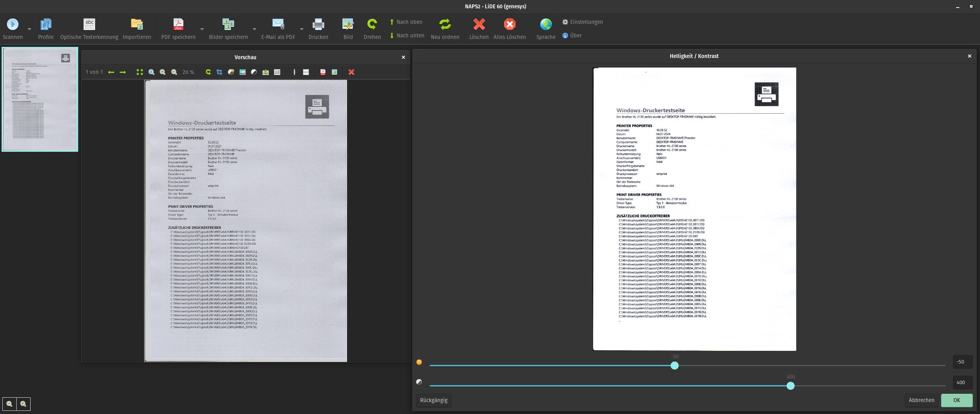Expand the Bilder speichern dropdown arrow

(x=255, y=29)
